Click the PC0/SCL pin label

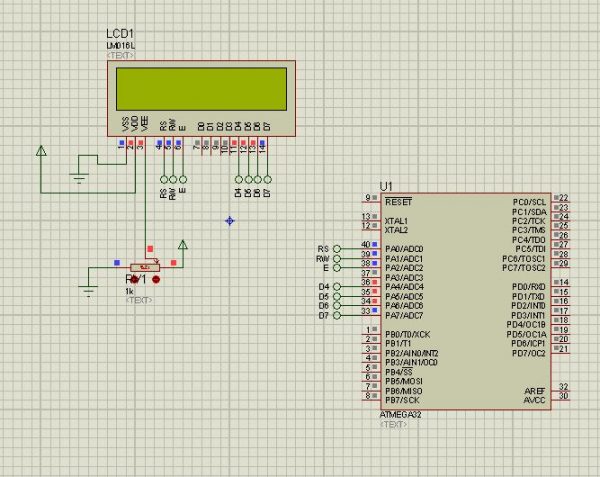pyautogui.click(x=529, y=202)
